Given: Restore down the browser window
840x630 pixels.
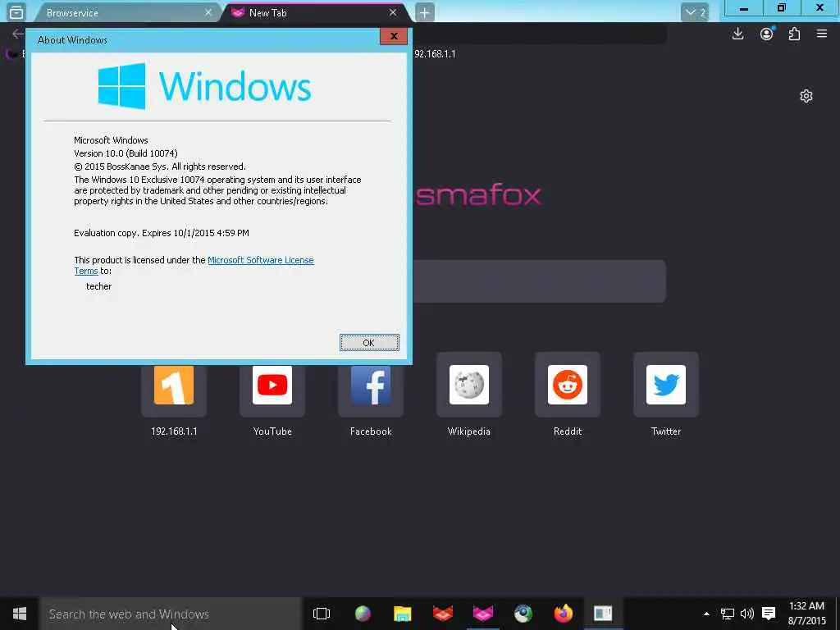Looking at the screenshot, I should [x=782, y=8].
